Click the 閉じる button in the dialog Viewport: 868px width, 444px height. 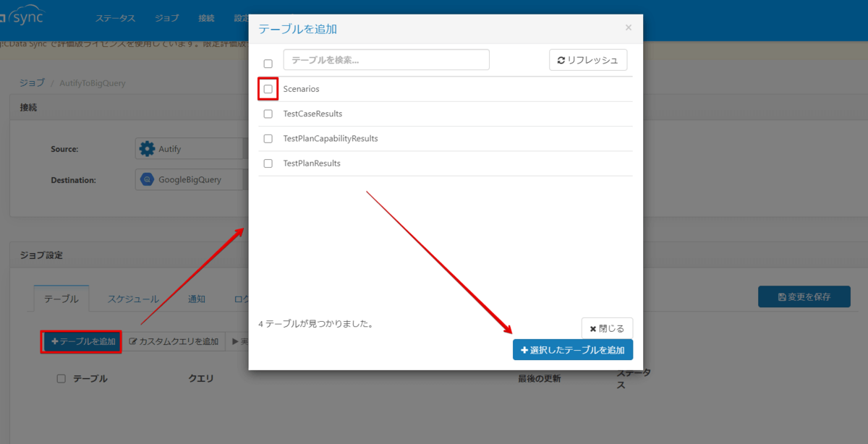tap(607, 328)
